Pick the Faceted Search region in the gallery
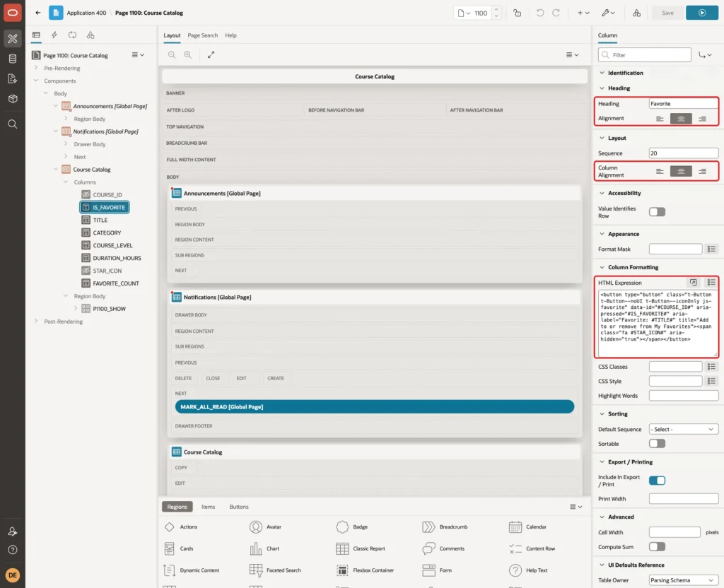The height and width of the screenshot is (588, 724). pyautogui.click(x=275, y=570)
